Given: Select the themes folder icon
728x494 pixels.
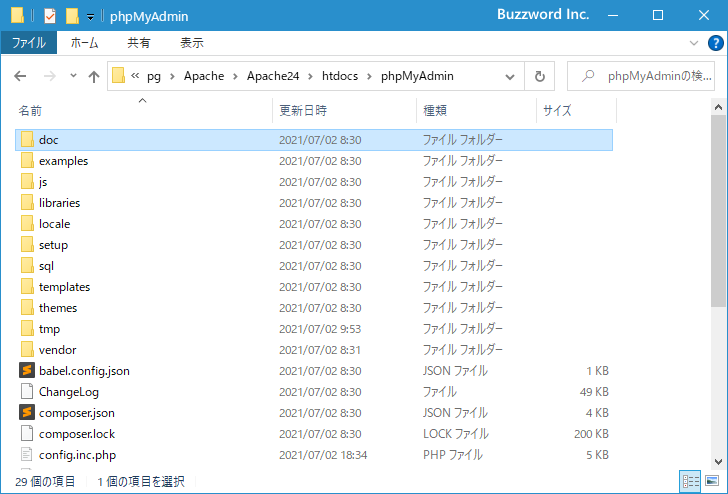Looking at the screenshot, I should [x=27, y=307].
